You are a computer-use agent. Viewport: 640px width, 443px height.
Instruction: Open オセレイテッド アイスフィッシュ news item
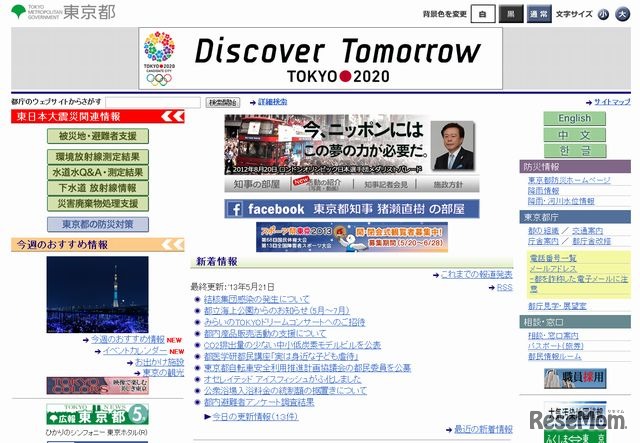tap(282, 379)
